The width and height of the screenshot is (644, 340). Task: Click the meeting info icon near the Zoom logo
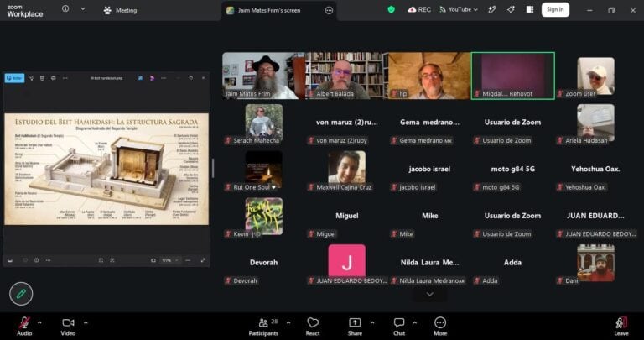[65, 9]
